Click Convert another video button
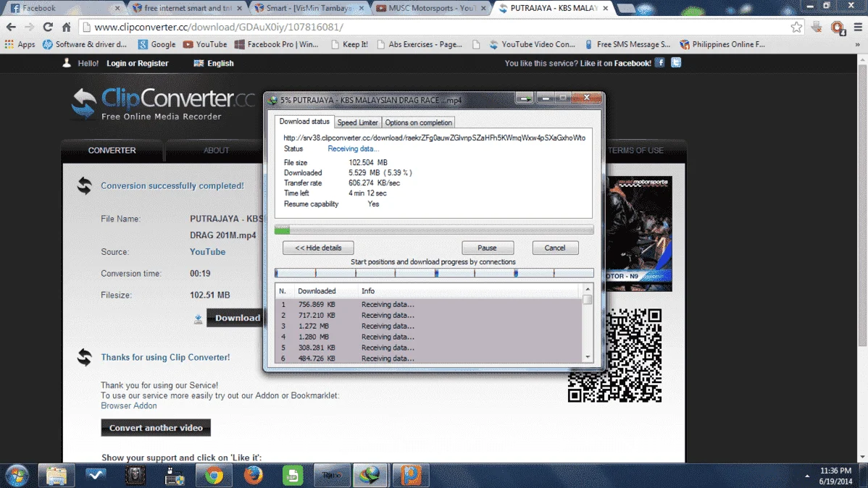The image size is (868, 488). click(156, 428)
